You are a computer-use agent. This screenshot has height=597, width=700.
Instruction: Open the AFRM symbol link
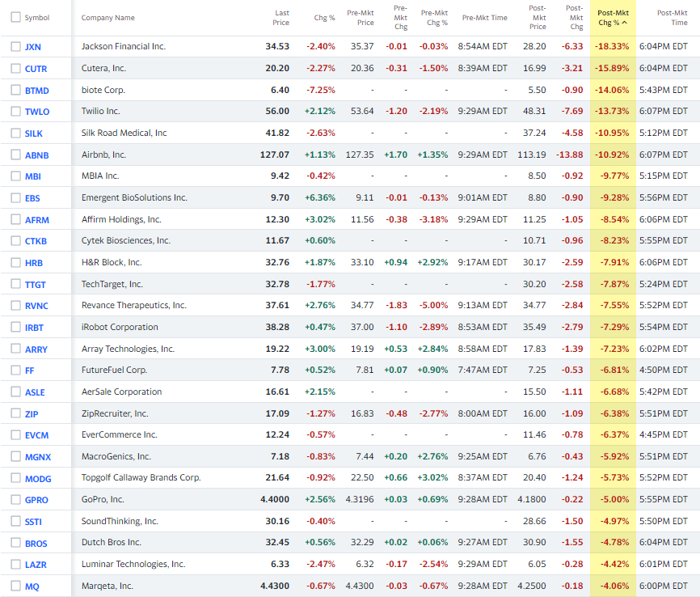[x=37, y=220]
